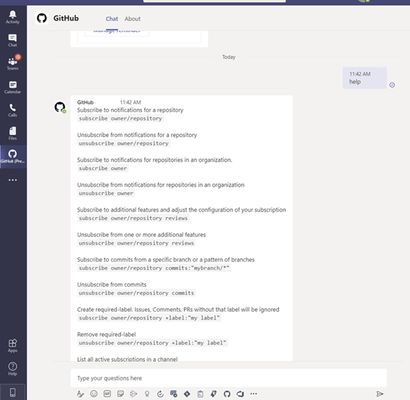The image size is (410, 400).
Task: Open the Files section in the sidebar
Action: (13, 133)
